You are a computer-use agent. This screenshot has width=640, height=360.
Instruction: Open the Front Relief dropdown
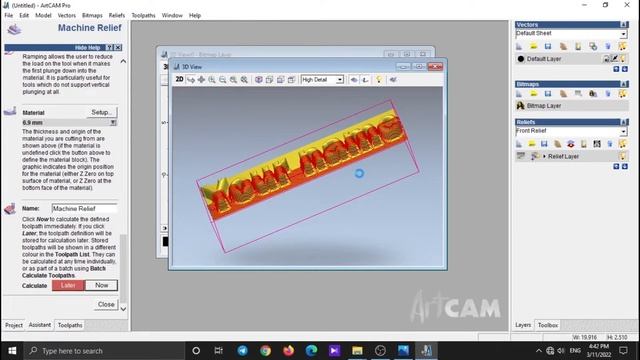click(x=624, y=131)
